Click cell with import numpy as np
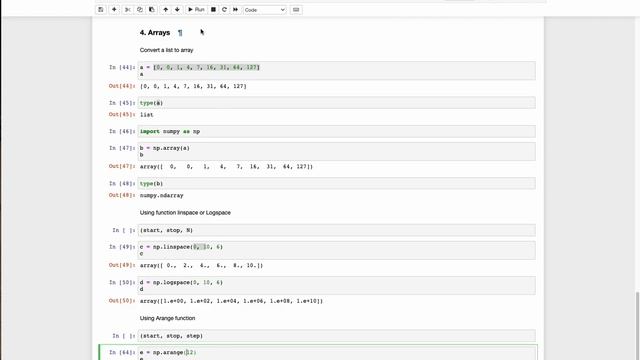640x360 pixels. point(336,131)
